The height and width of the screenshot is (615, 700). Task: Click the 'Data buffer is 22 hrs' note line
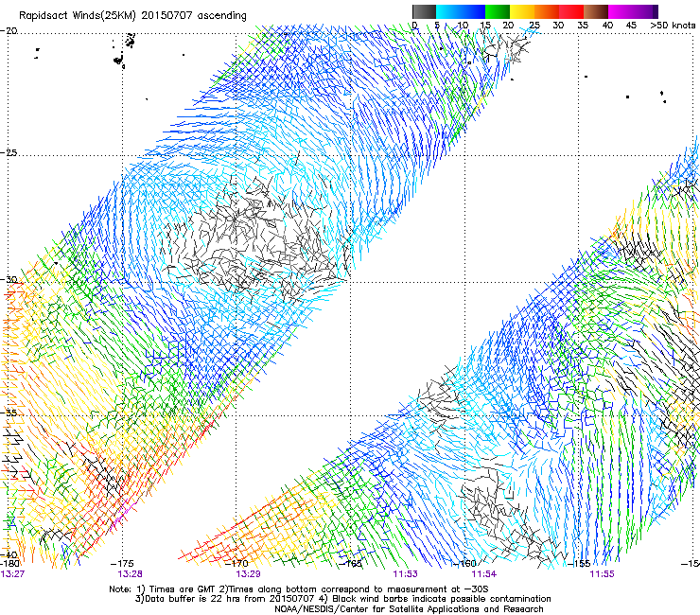(342, 599)
